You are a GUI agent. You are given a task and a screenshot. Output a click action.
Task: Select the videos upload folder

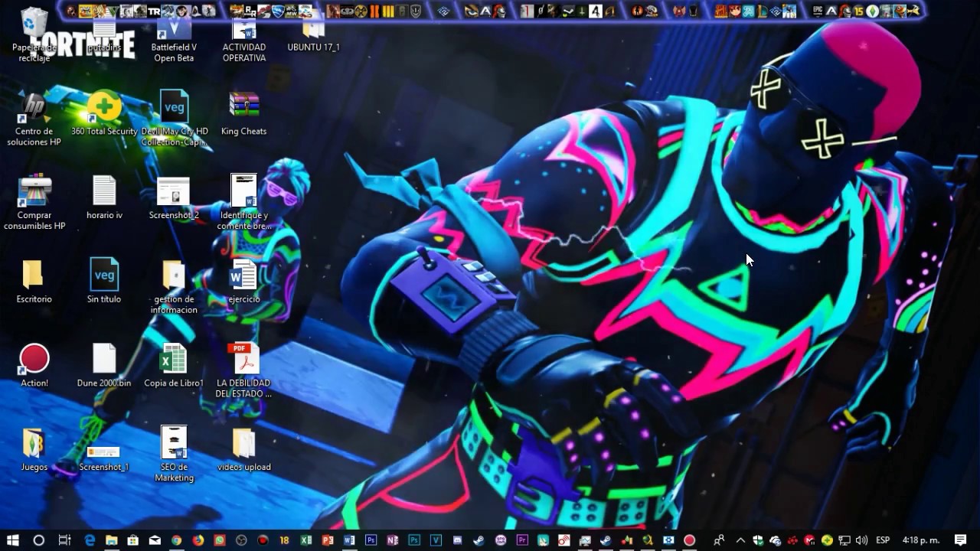[x=244, y=450]
